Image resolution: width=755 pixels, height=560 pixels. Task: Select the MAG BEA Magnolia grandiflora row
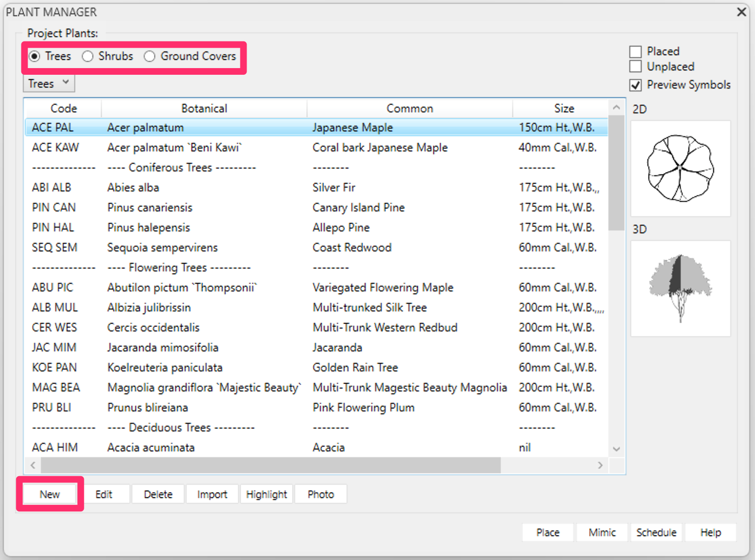[317, 388]
